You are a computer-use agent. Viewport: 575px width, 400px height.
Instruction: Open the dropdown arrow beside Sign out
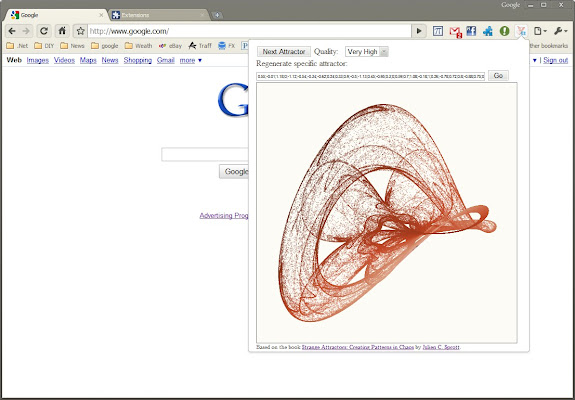click(x=535, y=60)
